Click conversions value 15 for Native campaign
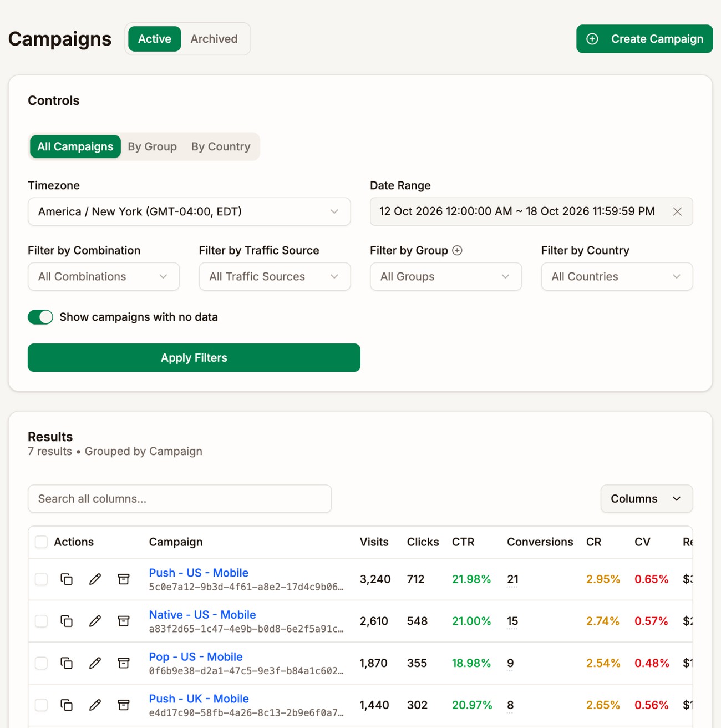721x728 pixels. [x=512, y=621]
